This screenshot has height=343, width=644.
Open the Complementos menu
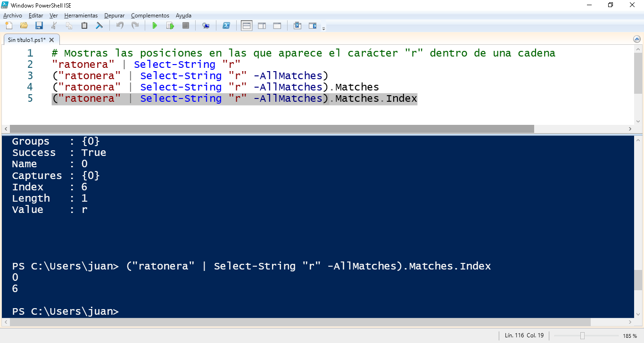150,16
